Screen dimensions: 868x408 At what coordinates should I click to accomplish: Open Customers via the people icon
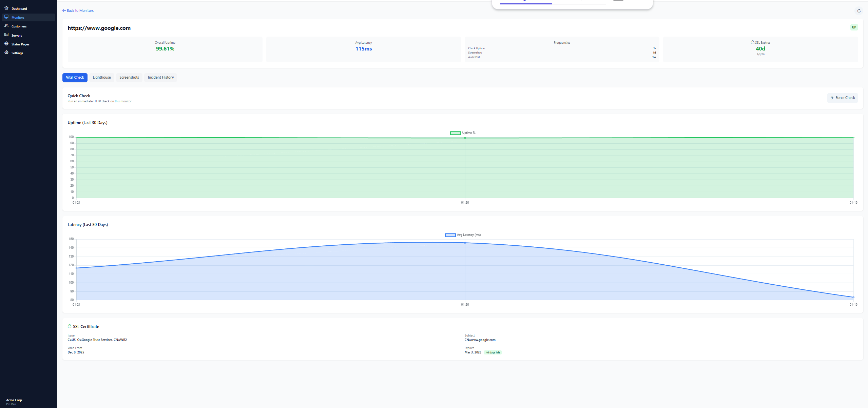(6, 26)
